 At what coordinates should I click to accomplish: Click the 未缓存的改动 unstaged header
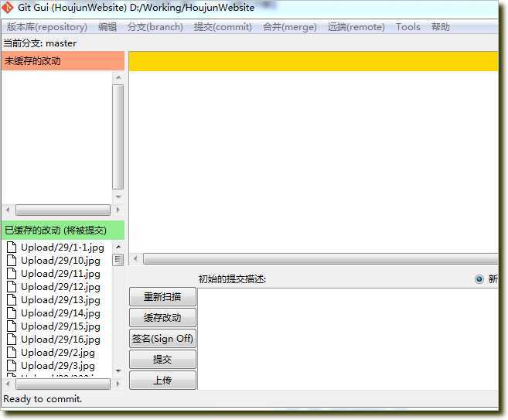(63, 60)
